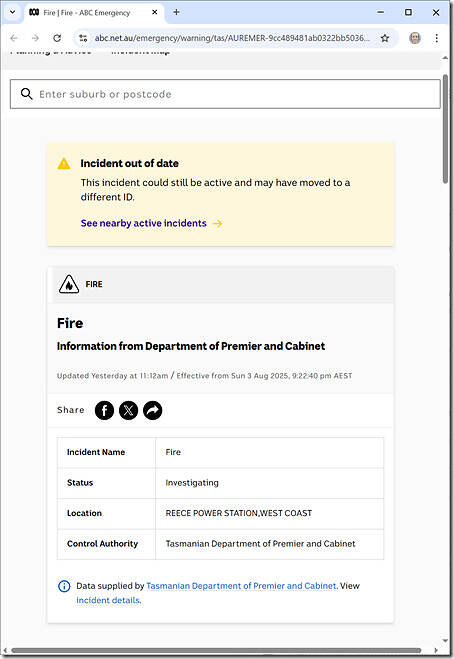View site information icon in address bar
The height and width of the screenshot is (659, 454).
tap(83, 38)
